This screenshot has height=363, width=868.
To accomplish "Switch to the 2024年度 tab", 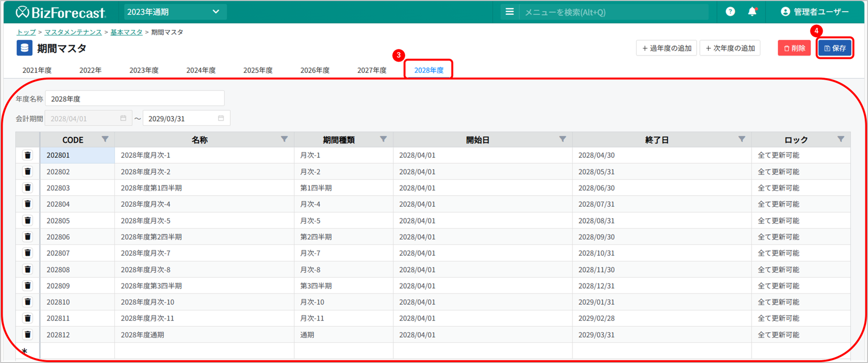I will (201, 70).
